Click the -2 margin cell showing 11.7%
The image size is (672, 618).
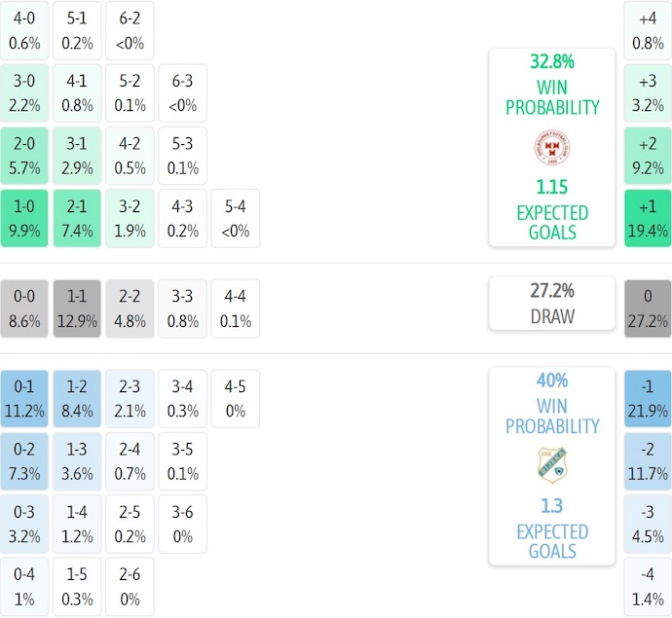click(x=648, y=460)
